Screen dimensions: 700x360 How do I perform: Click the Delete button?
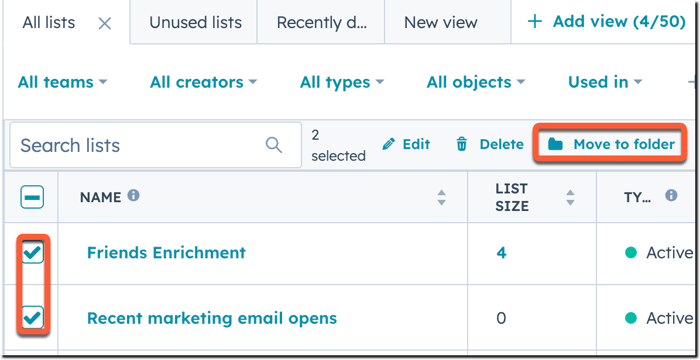point(490,144)
